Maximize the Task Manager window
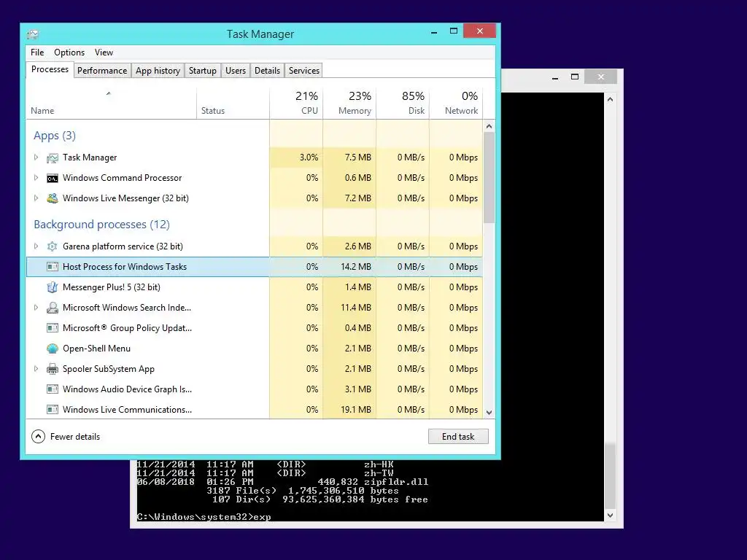This screenshot has width=747, height=560. click(x=454, y=31)
